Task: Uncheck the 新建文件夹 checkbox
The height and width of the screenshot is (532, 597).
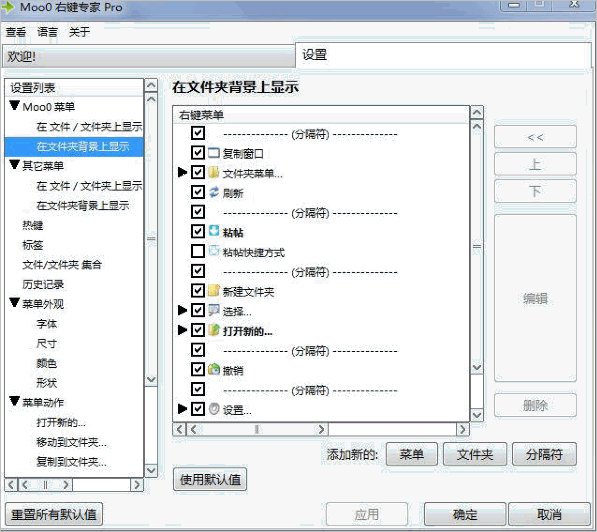Action: point(198,291)
